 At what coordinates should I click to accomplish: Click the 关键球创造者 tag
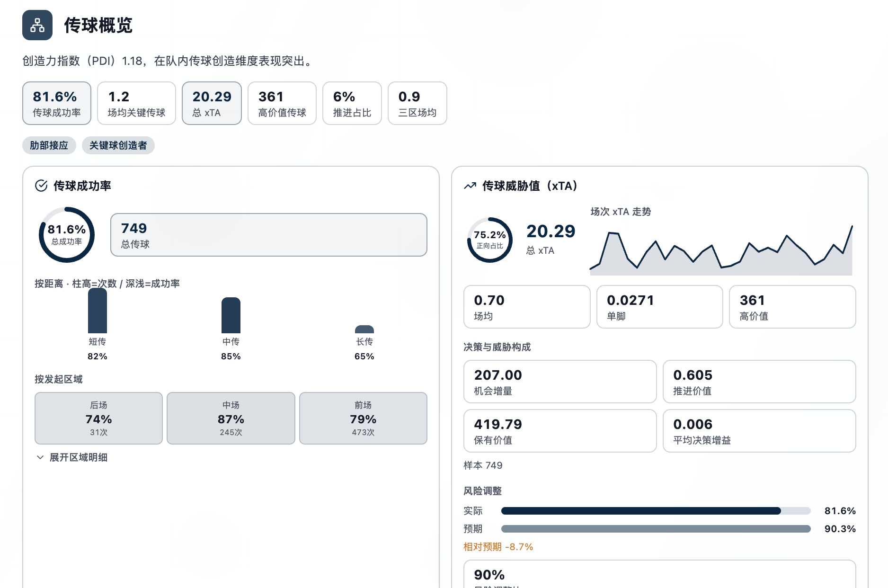tap(118, 145)
